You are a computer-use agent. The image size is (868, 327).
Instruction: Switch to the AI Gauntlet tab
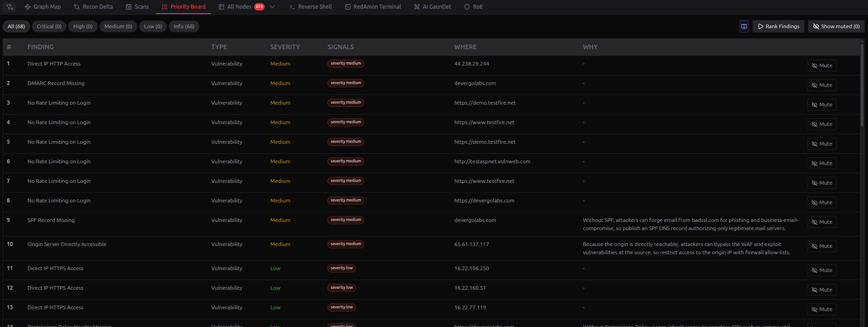tap(432, 7)
